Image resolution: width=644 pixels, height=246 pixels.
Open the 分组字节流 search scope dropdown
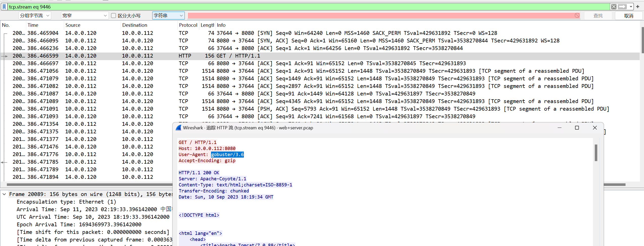[x=35, y=15]
